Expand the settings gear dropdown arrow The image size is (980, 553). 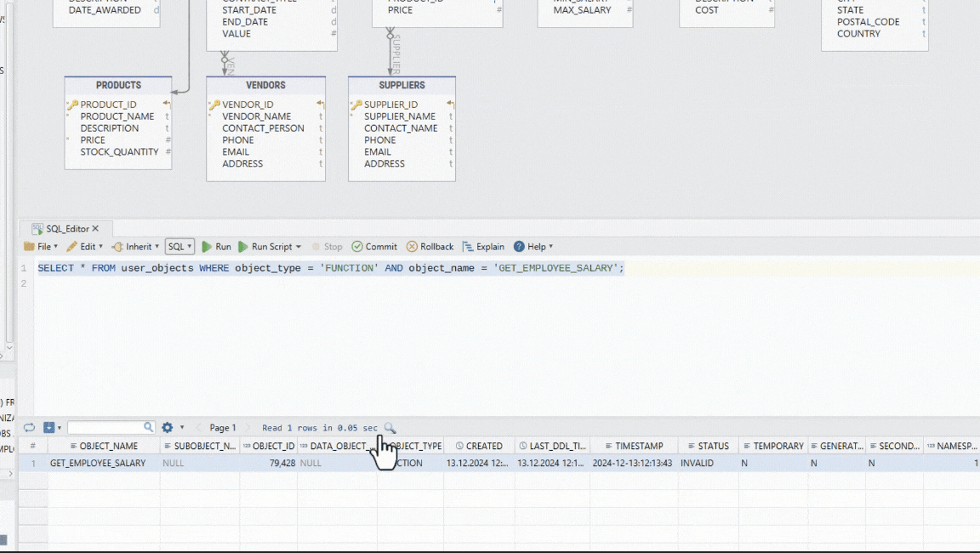(x=182, y=427)
